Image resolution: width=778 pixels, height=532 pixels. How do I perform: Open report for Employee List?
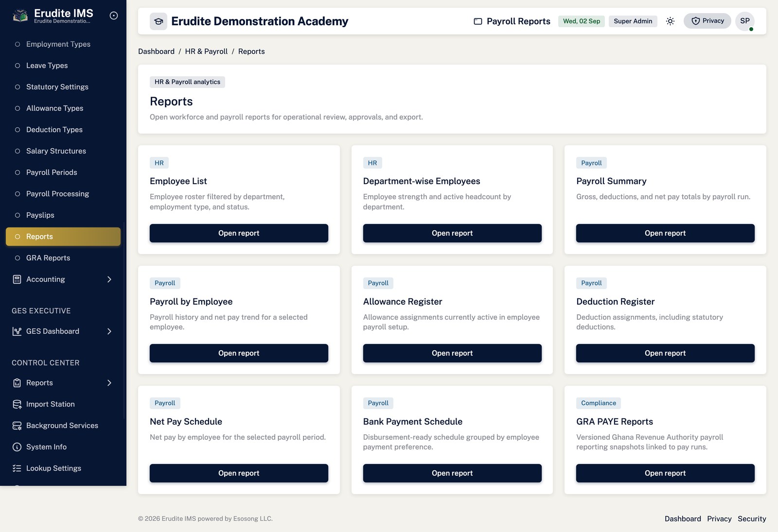pos(239,233)
